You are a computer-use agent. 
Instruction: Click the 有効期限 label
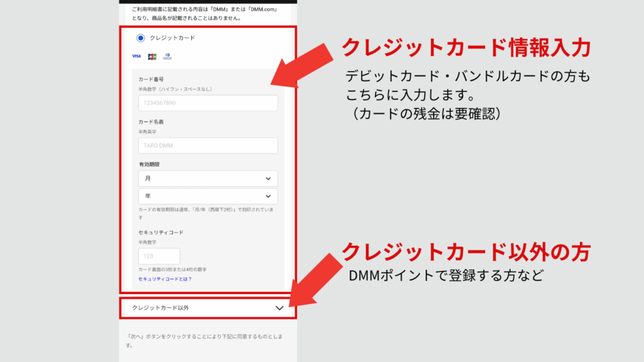[149, 164]
